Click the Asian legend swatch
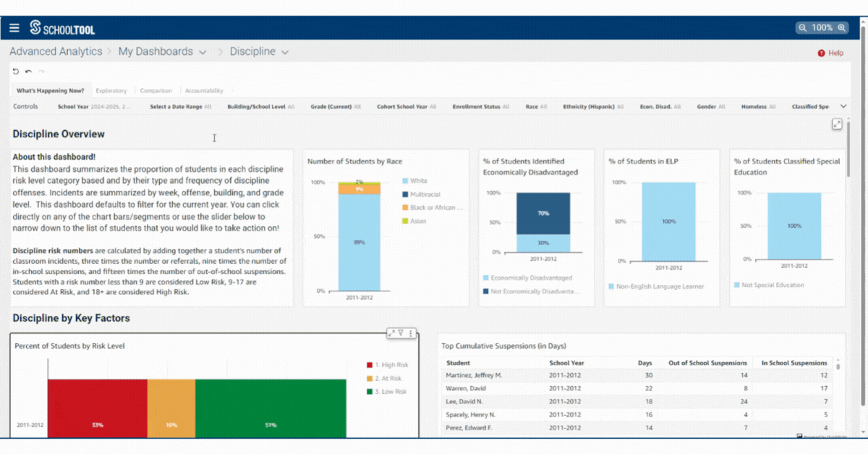The image size is (868, 454). [404, 221]
